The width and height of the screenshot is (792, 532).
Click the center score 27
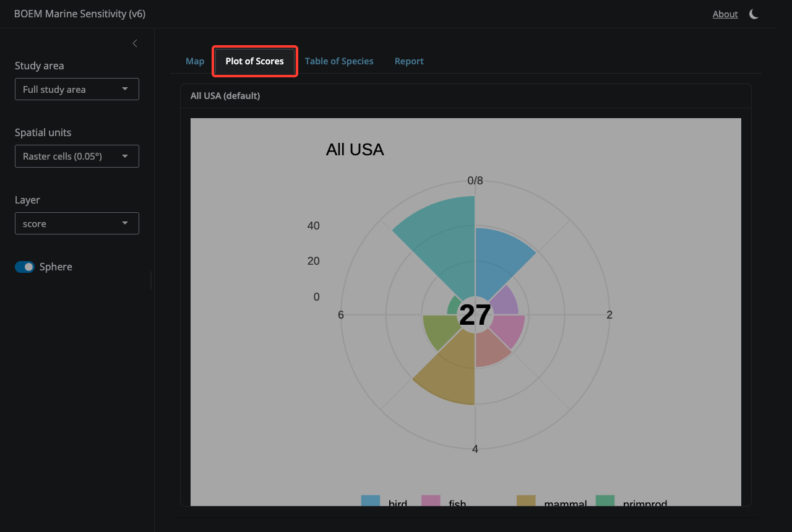coord(475,315)
